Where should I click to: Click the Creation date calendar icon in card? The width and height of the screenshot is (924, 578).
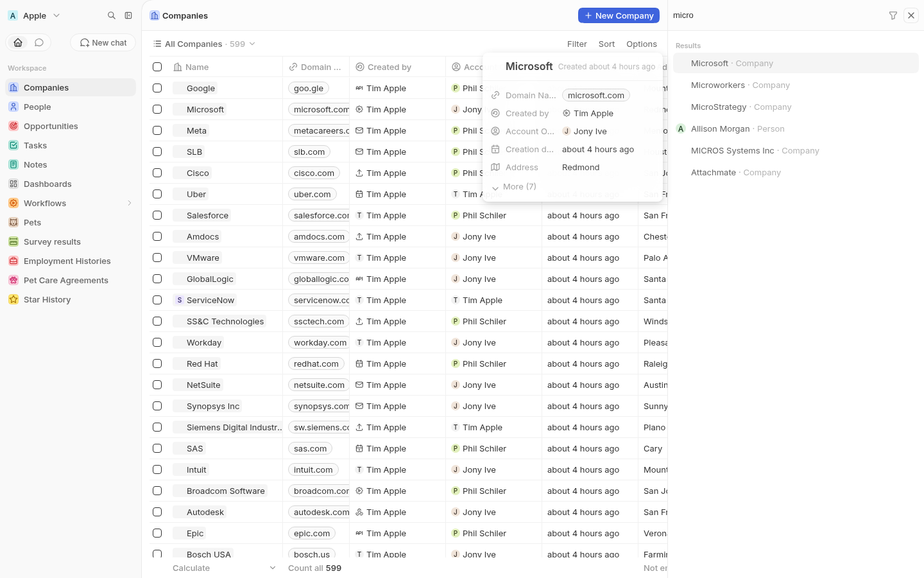pyautogui.click(x=495, y=149)
